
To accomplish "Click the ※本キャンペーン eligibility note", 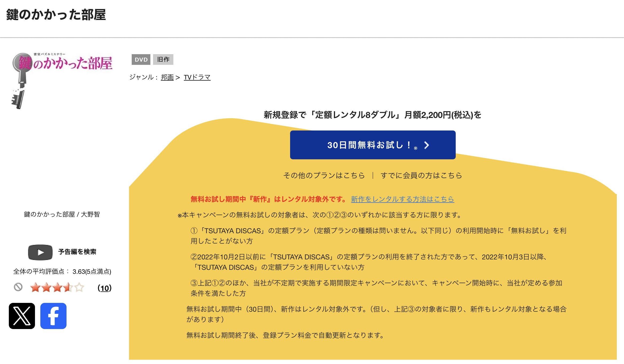I will pyautogui.click(x=319, y=215).
